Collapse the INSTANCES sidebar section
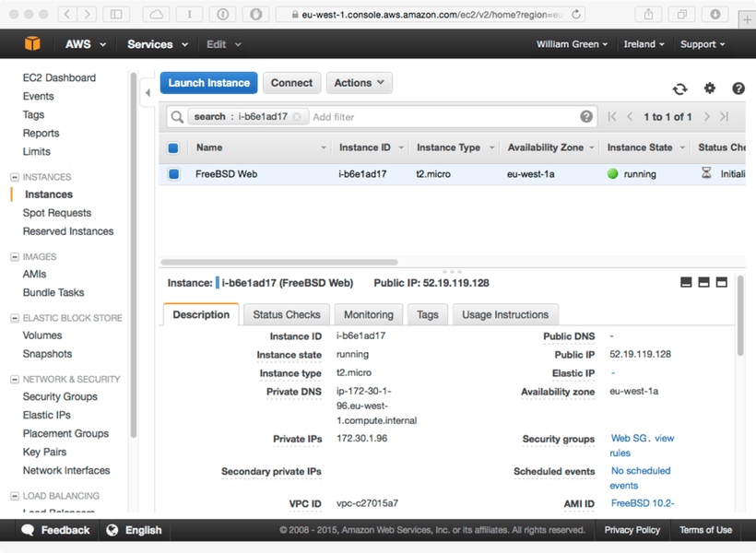Viewport: 756px width, 553px height. click(x=15, y=177)
